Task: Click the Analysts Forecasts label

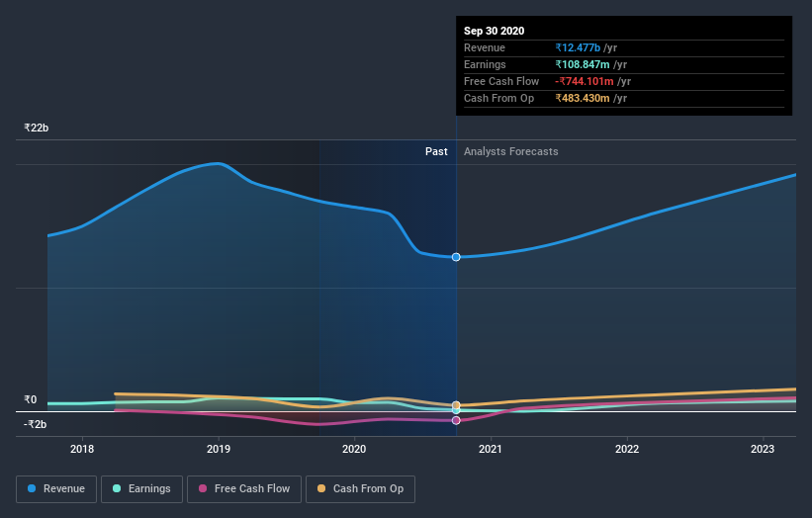Action: (x=511, y=151)
